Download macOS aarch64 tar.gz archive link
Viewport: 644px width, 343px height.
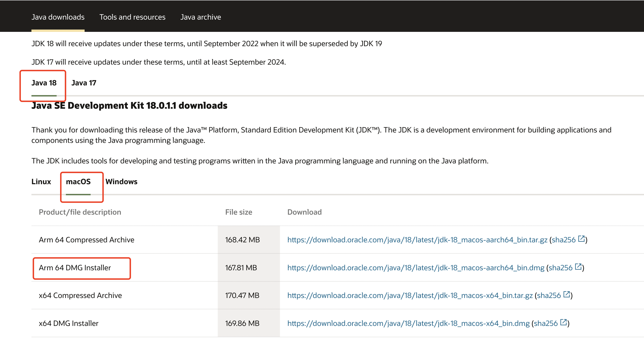417,240
